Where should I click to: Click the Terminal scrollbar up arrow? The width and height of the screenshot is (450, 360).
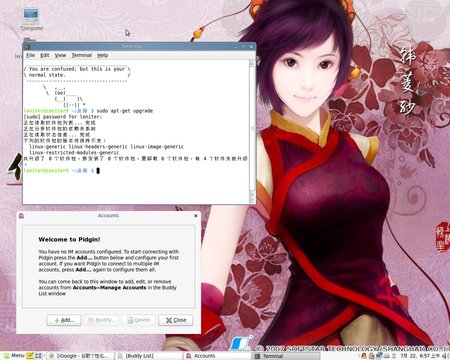pos(252,63)
